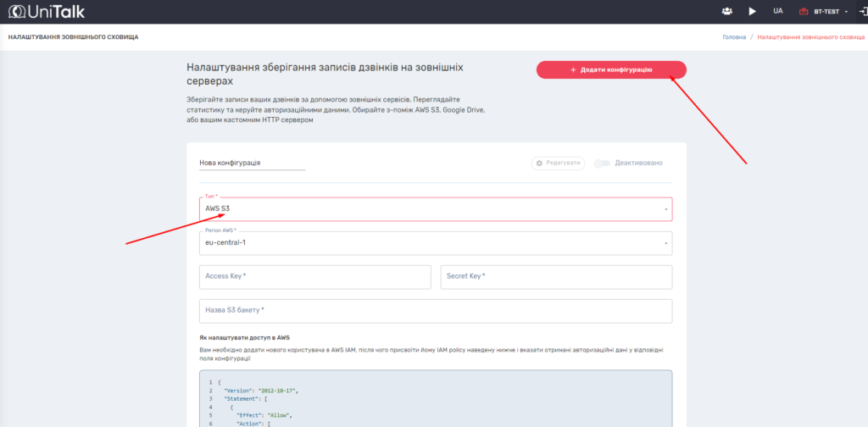Image resolution: width=868 pixels, height=427 pixels.
Task: Click the Назва S3 бакету field
Action: point(436,310)
